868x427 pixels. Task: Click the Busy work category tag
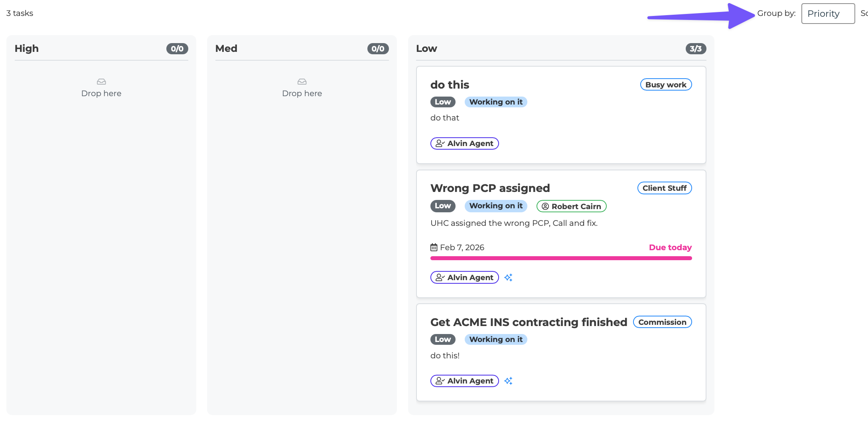tap(666, 85)
